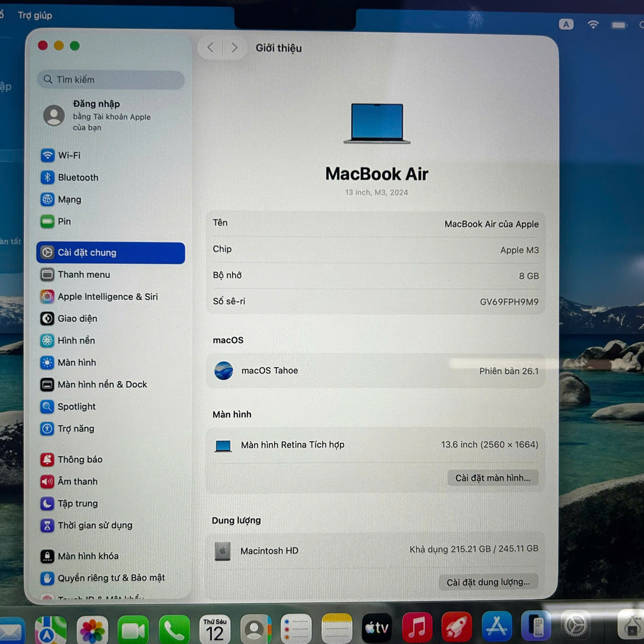Click Cài đặt màn hình button
Screen dimensions: 644x644
pyautogui.click(x=492, y=478)
